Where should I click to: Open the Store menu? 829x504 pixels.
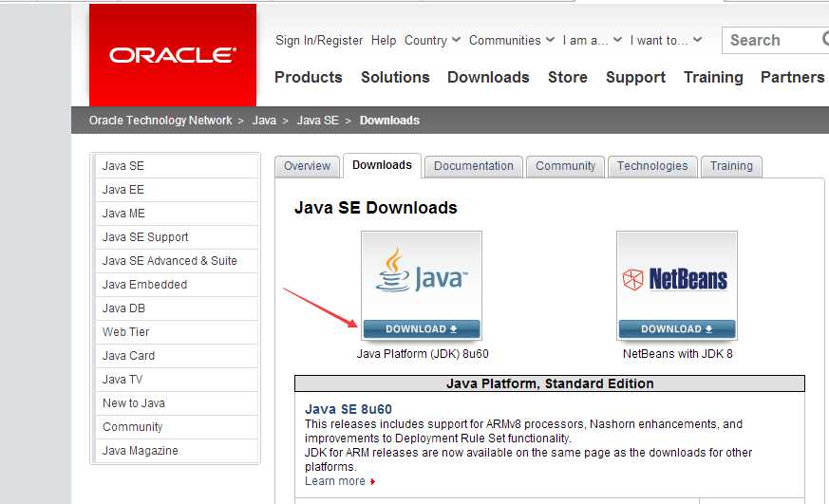tap(567, 77)
